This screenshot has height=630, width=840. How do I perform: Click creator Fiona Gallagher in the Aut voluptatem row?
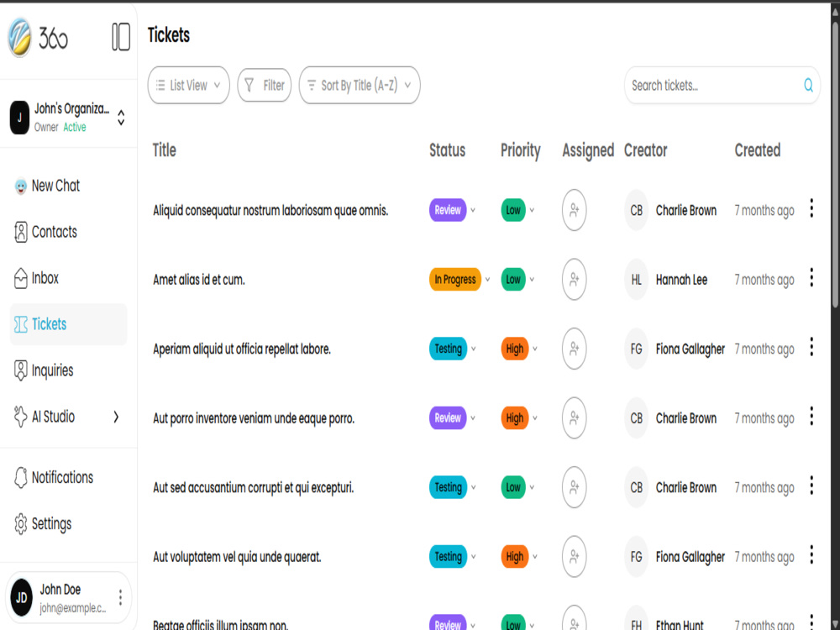(690, 557)
